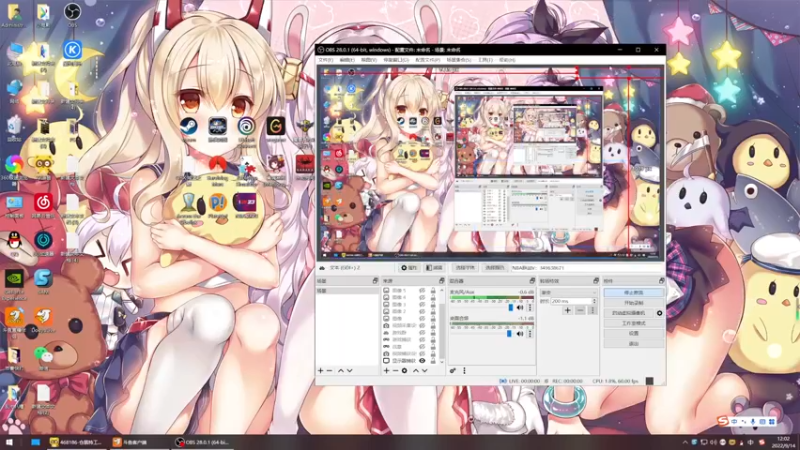Open the 帮助(H) menu
The image size is (800, 450).
[507, 60]
